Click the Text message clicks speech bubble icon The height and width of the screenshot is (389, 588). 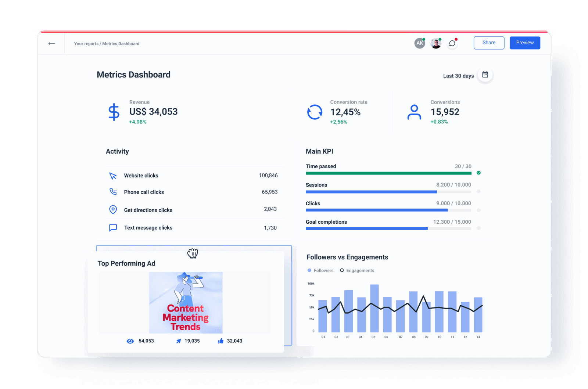[x=113, y=227]
